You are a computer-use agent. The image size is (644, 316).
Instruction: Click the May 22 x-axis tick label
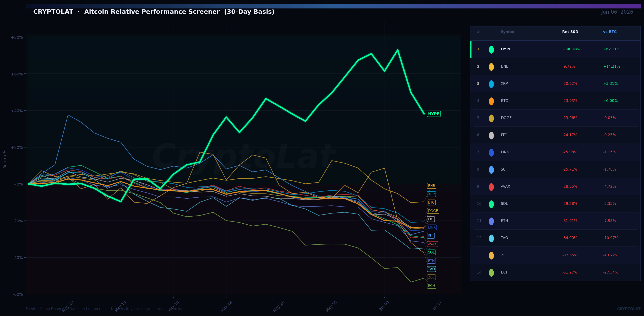click(x=226, y=306)
